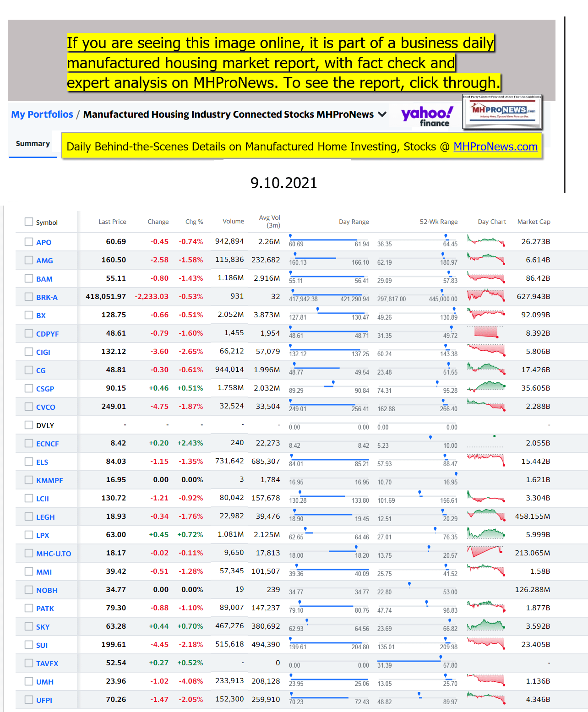Image resolution: width=588 pixels, height=712 pixels.
Task: Click SUI market cap 23.405B
Action: [536, 645]
